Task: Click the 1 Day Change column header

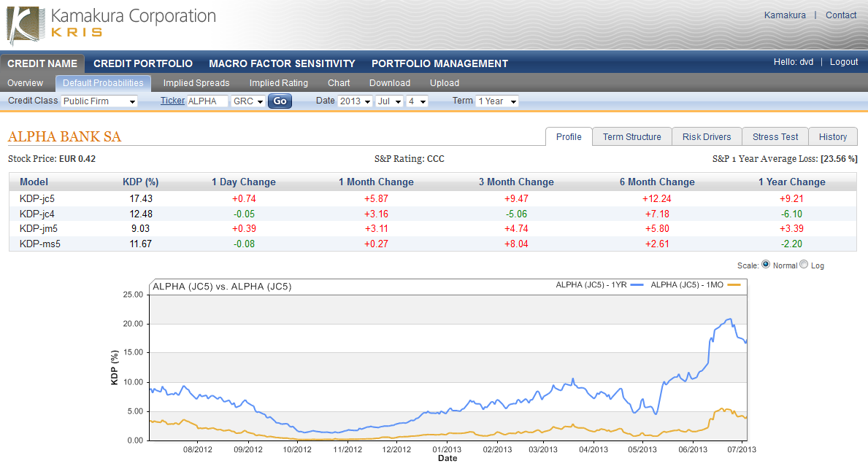Action: pos(244,182)
